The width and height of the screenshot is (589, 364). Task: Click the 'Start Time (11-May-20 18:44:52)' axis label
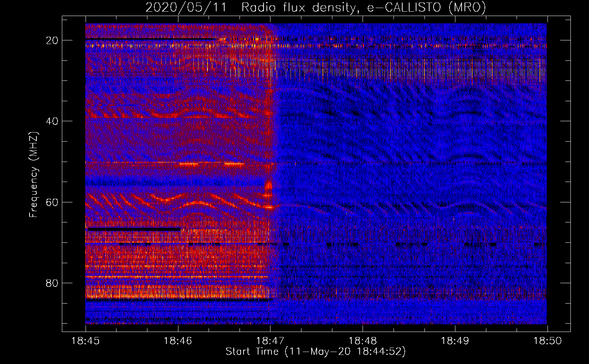point(316,352)
